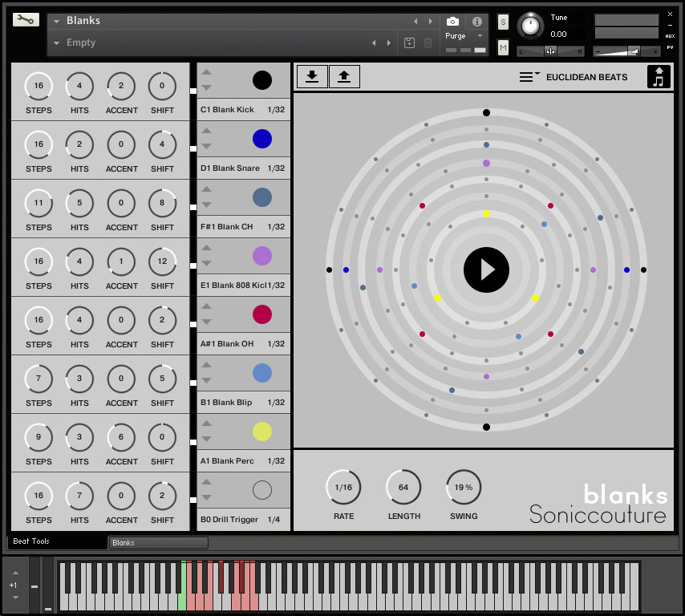
Task: Click octave shift up arrow beside keyboard
Action: point(16,573)
